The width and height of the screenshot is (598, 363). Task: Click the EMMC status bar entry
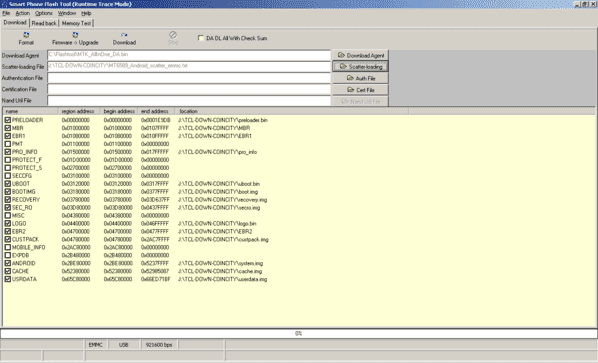point(96,345)
